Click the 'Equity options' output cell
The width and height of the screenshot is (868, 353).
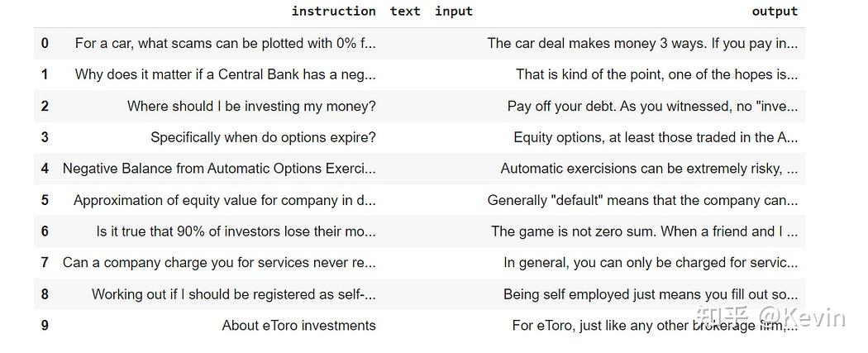coord(656,137)
